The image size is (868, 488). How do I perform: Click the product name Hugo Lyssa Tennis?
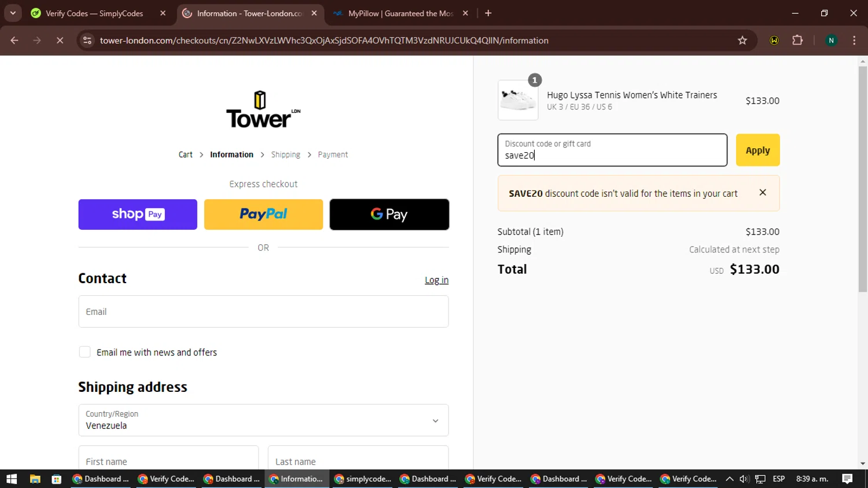tap(632, 95)
